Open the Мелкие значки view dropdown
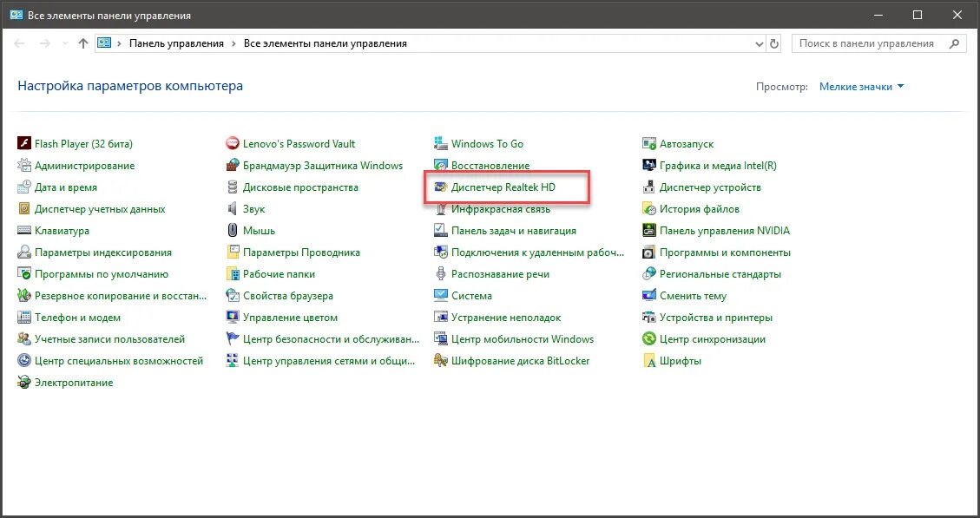 [x=862, y=87]
